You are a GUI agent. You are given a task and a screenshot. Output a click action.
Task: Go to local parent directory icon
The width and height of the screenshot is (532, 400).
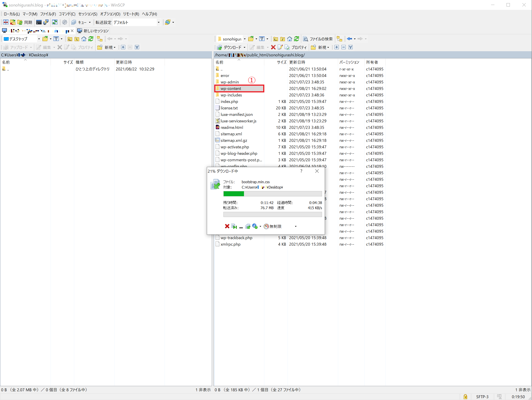pyautogui.click(x=70, y=39)
